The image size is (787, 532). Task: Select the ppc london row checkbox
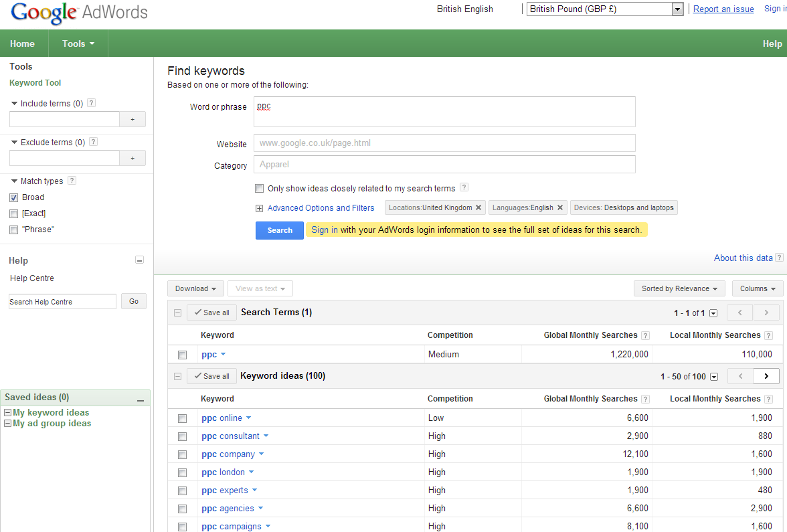click(182, 472)
